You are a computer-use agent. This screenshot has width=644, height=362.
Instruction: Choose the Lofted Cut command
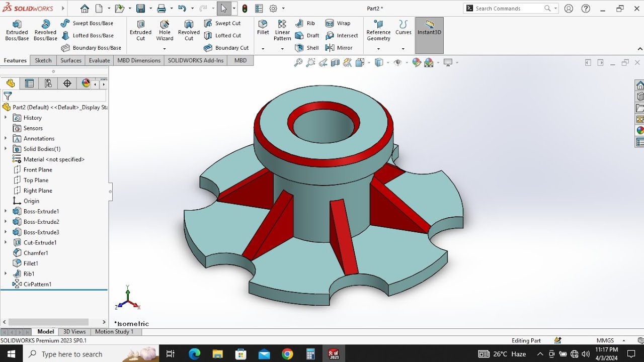(222, 36)
